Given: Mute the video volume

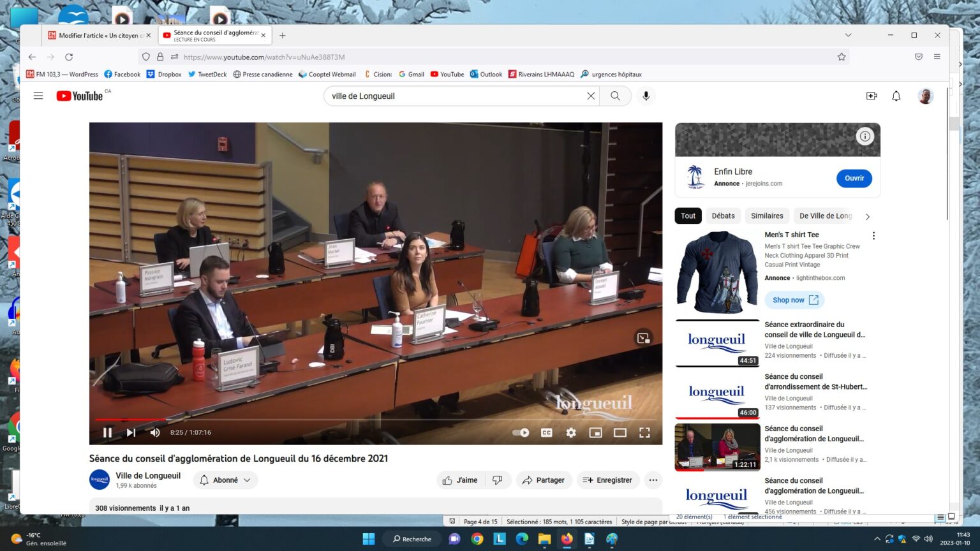Looking at the screenshot, I should tap(155, 432).
